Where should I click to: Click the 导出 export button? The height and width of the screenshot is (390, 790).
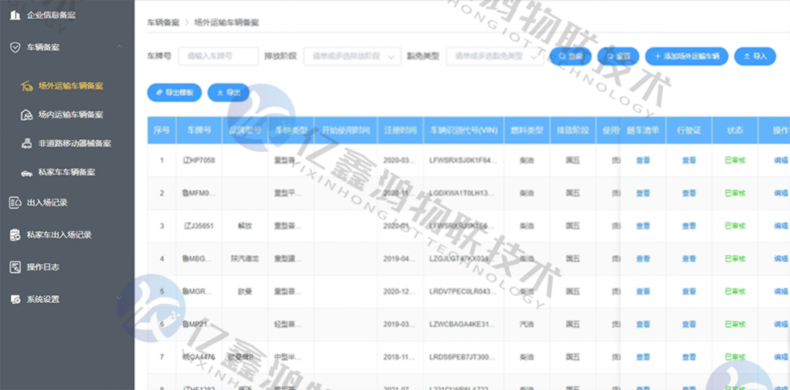pyautogui.click(x=228, y=93)
